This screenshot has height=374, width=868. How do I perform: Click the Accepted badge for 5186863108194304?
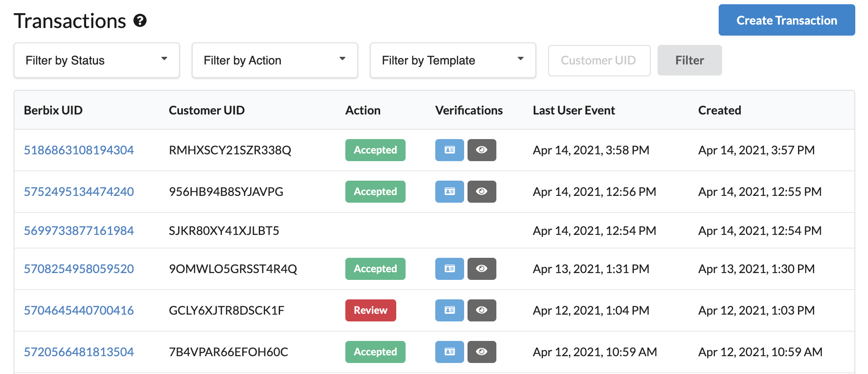click(x=375, y=150)
